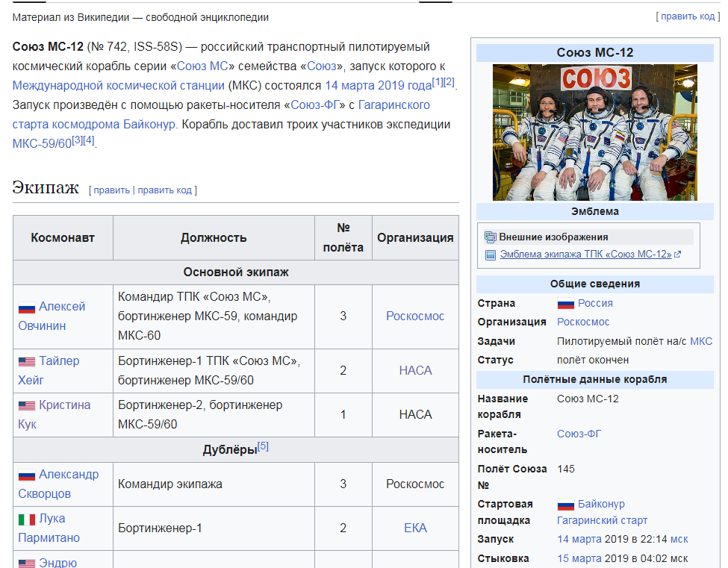Open НАСА link in Тайлер Хейг row
This screenshot has height=568, width=728.
415,370
